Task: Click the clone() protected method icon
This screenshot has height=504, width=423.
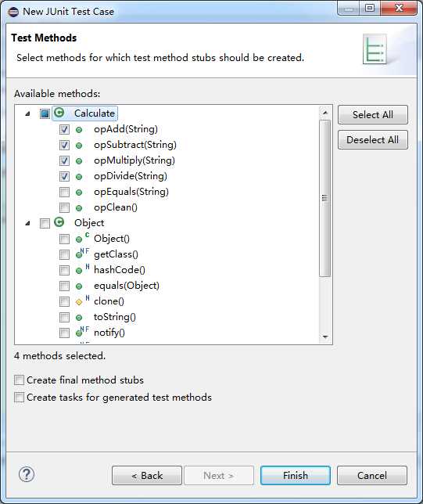Action: [x=82, y=301]
